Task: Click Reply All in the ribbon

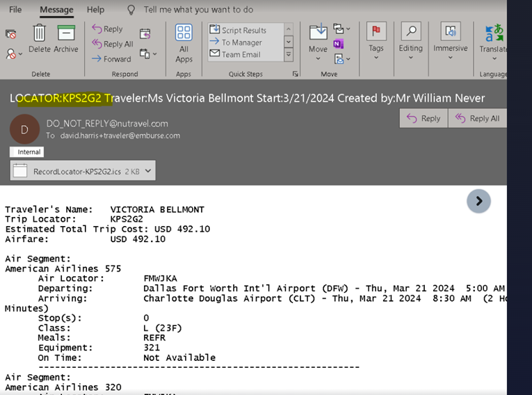Action: tap(112, 44)
